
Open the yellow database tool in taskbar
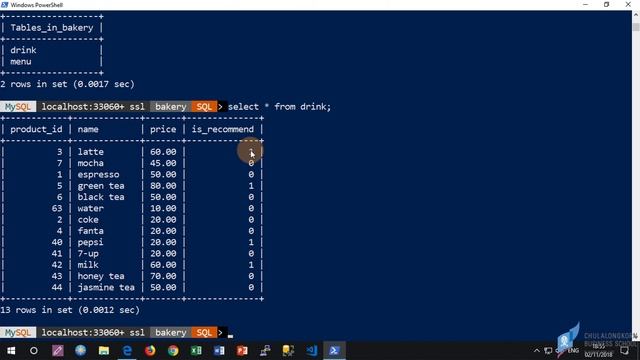[288, 351]
